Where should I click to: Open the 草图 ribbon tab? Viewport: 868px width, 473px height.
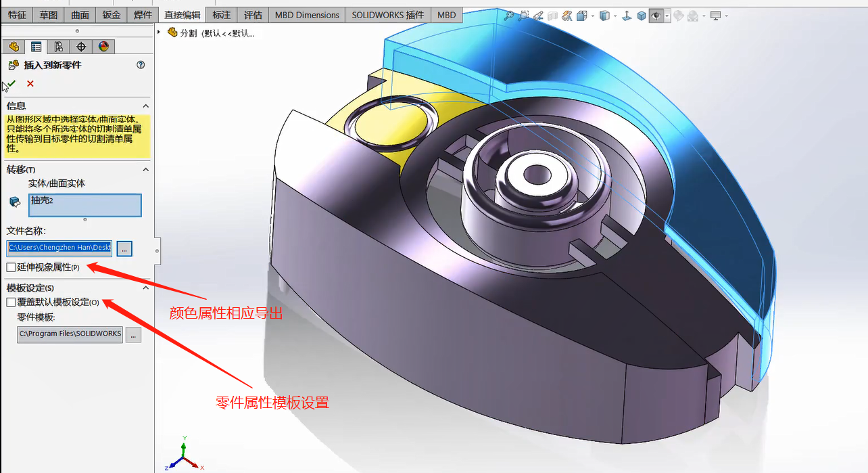tap(49, 15)
